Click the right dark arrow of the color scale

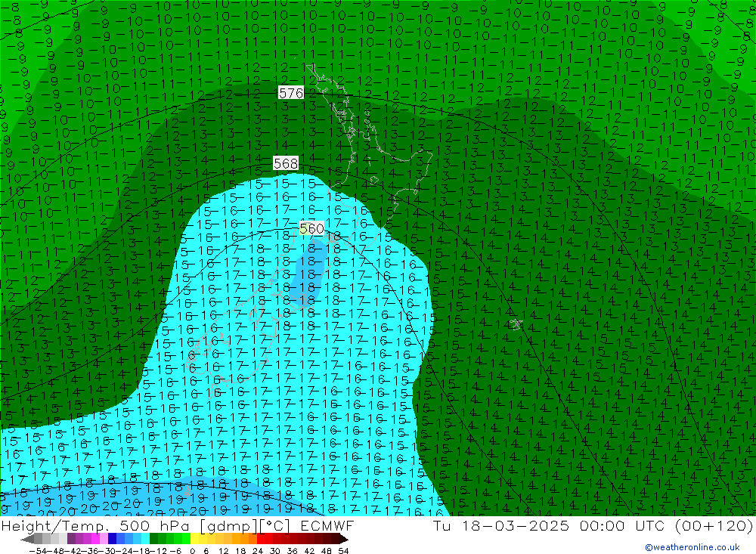point(343,539)
